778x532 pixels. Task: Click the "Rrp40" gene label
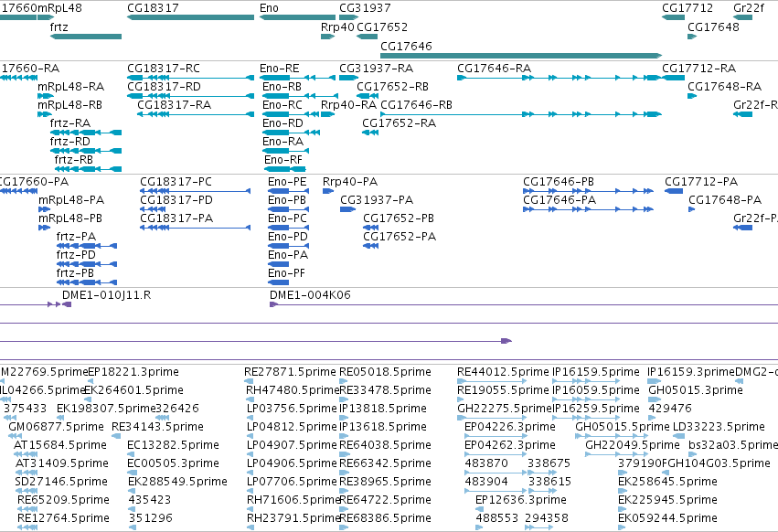pos(337,27)
